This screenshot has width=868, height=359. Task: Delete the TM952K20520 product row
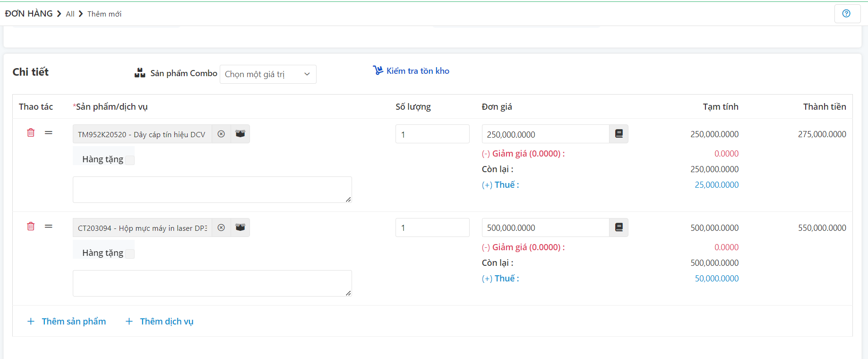coord(31,133)
